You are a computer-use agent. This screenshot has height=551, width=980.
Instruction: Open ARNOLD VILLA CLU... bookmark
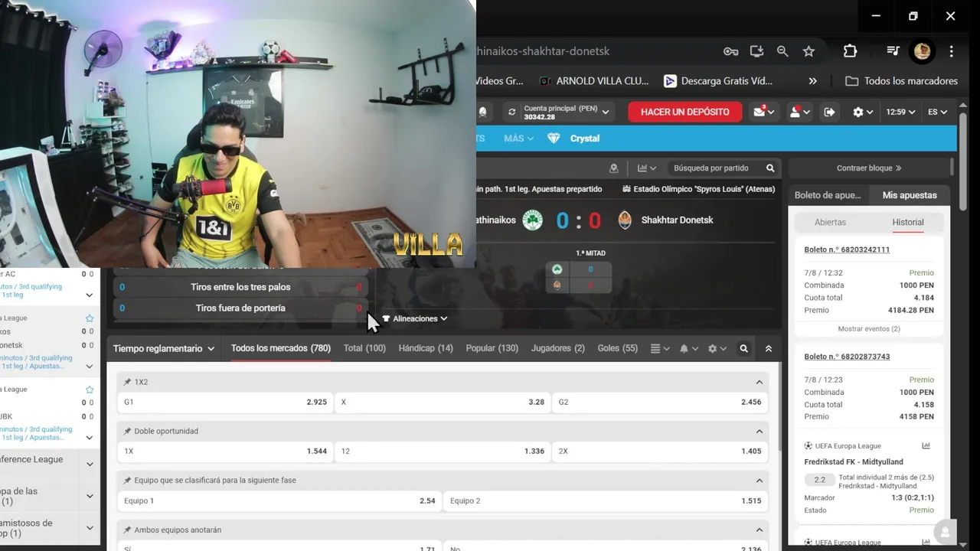point(594,81)
